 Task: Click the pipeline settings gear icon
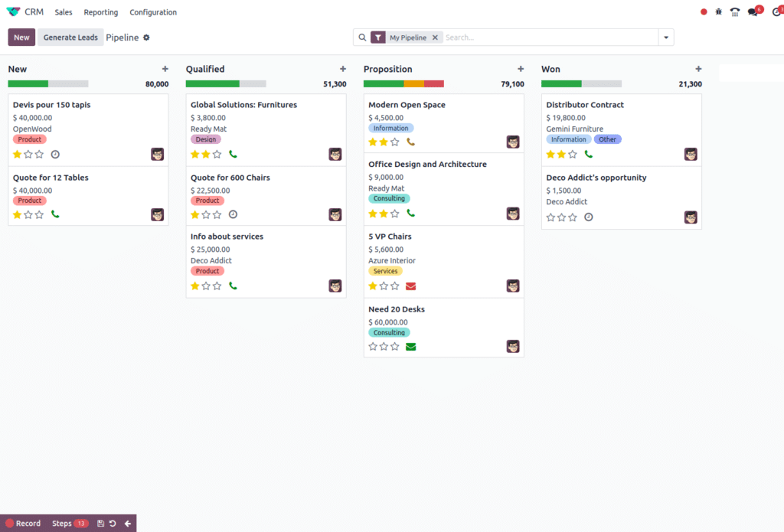(146, 38)
